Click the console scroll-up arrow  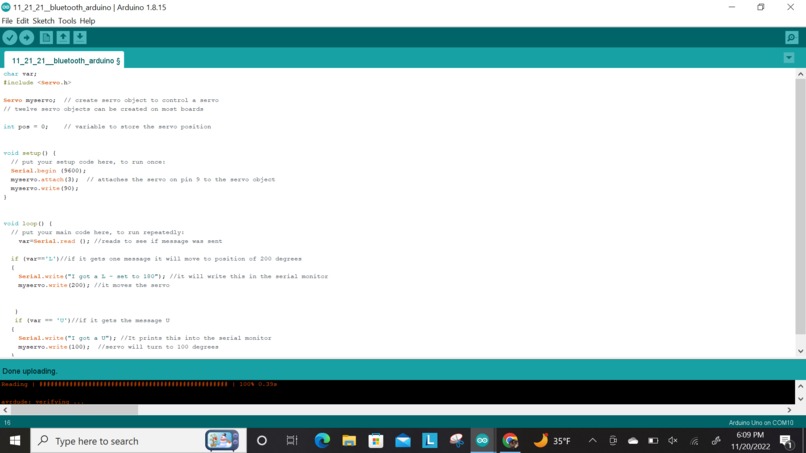click(800, 385)
